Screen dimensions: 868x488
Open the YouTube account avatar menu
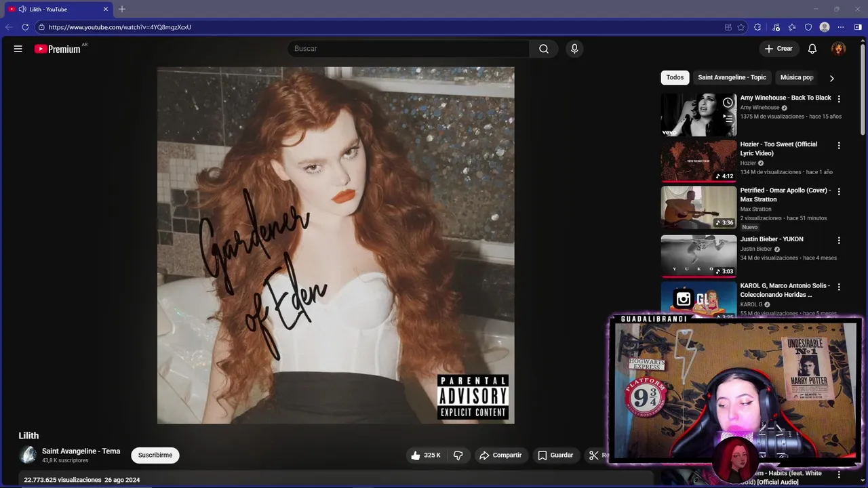[x=839, y=49]
